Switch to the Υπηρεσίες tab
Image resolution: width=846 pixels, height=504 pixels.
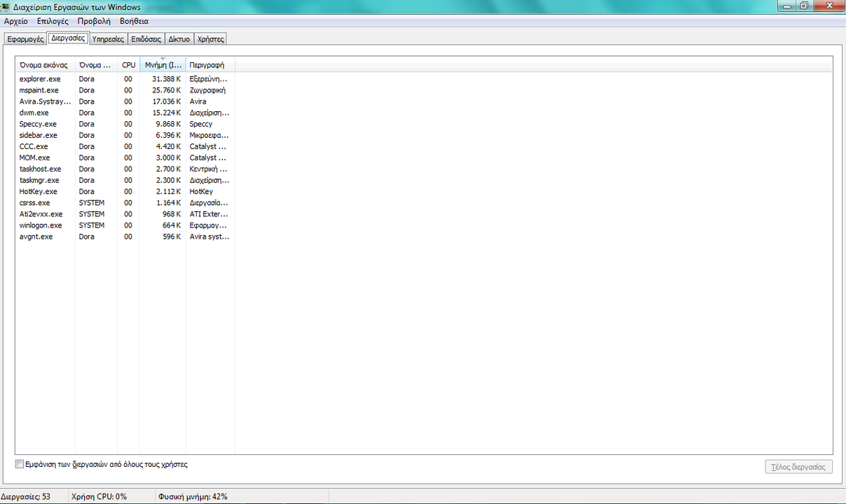(109, 39)
